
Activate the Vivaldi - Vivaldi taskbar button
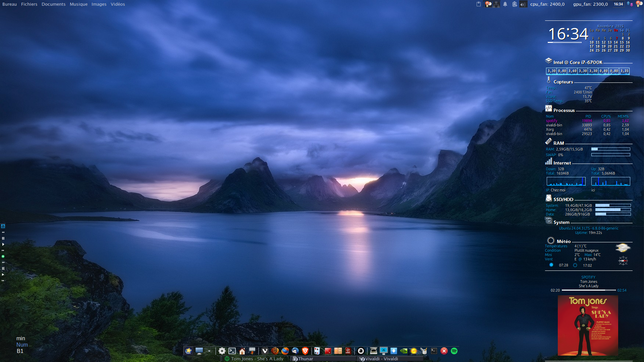click(x=381, y=359)
